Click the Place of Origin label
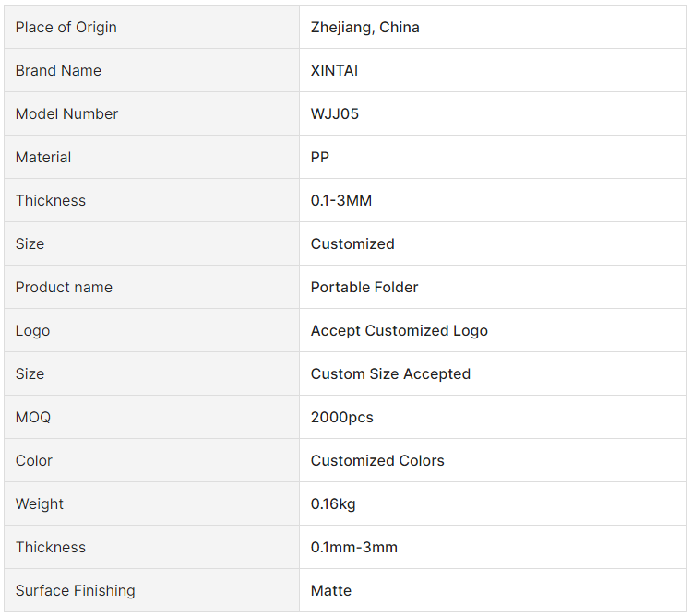This screenshot has height=616, width=692. point(66,28)
